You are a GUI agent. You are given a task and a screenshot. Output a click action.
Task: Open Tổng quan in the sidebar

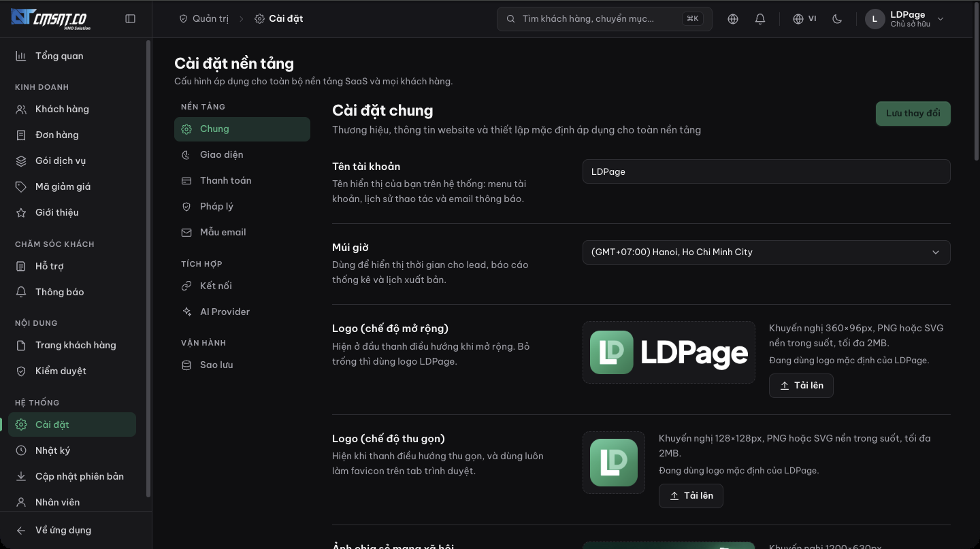coord(72,56)
